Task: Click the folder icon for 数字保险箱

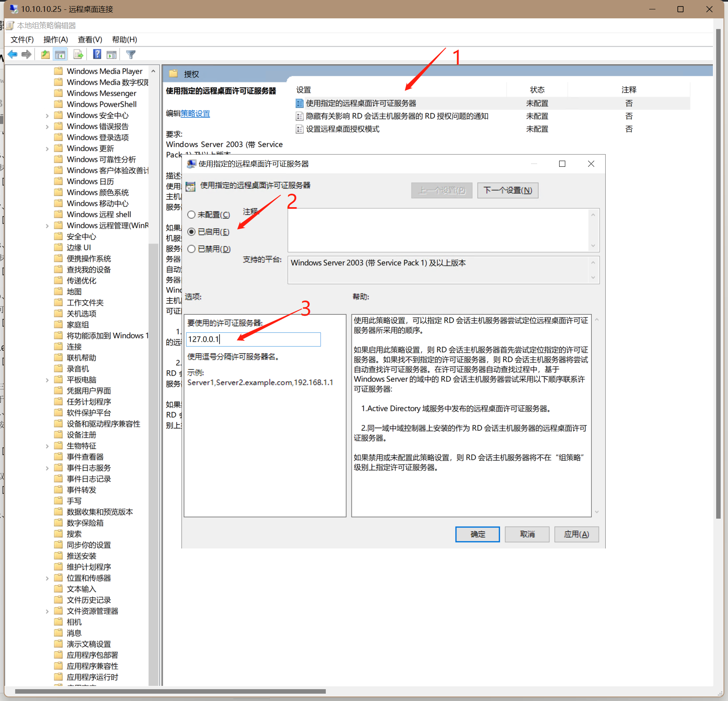Action: 59,523
